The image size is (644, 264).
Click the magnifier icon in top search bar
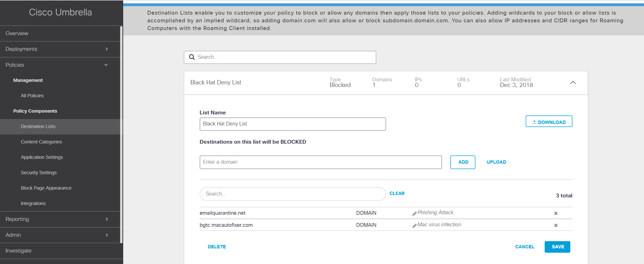[192, 57]
